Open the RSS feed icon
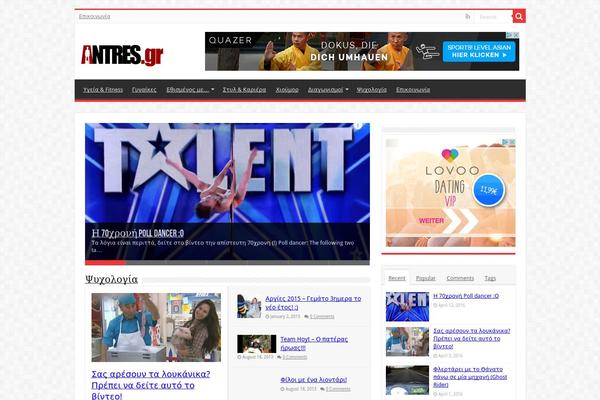 point(468,16)
